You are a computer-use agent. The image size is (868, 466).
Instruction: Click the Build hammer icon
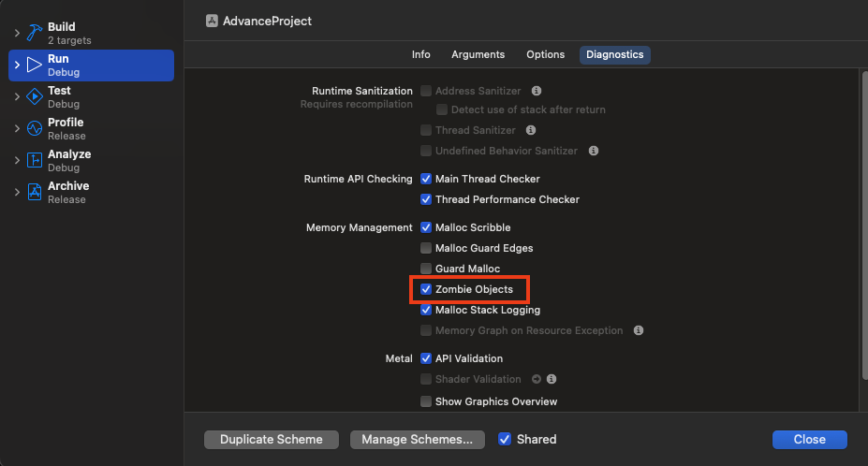[35, 33]
